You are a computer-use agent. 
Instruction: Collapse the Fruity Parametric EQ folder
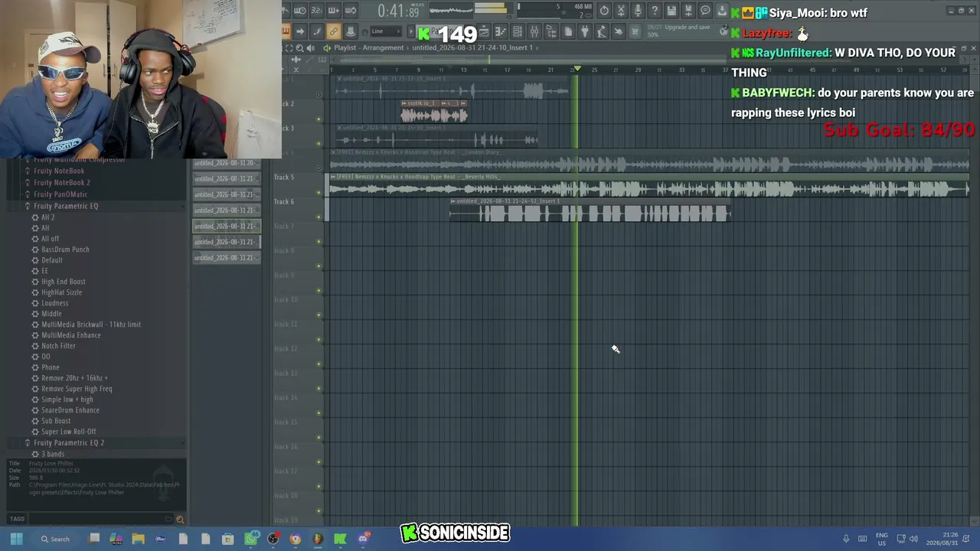point(66,206)
